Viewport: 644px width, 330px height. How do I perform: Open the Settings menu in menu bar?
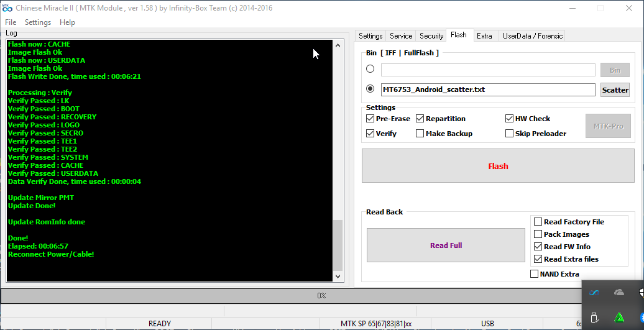[38, 22]
